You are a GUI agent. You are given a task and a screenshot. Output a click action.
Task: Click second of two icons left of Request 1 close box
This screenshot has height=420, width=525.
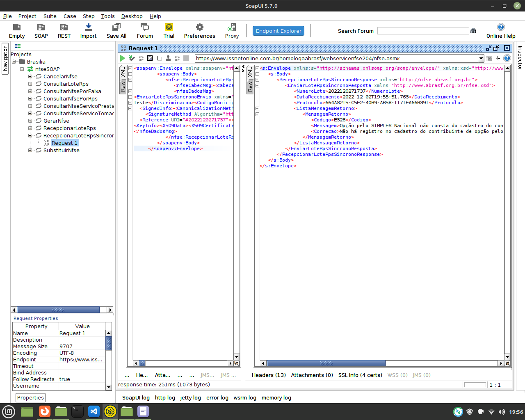tap(496, 48)
